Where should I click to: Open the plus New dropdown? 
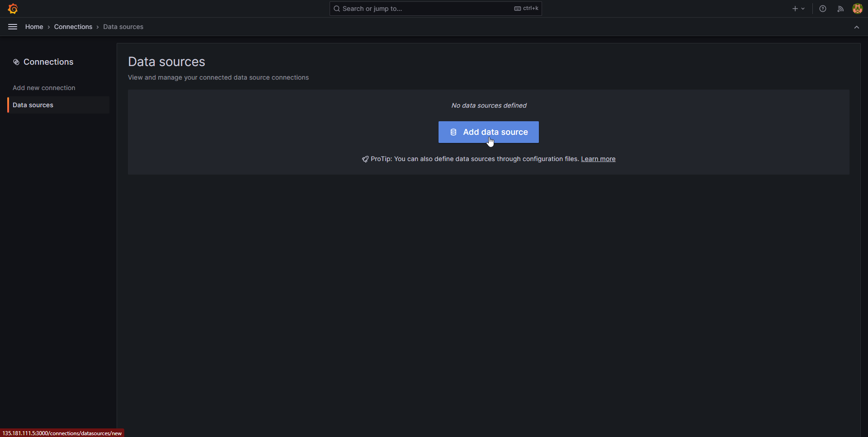[x=795, y=9]
